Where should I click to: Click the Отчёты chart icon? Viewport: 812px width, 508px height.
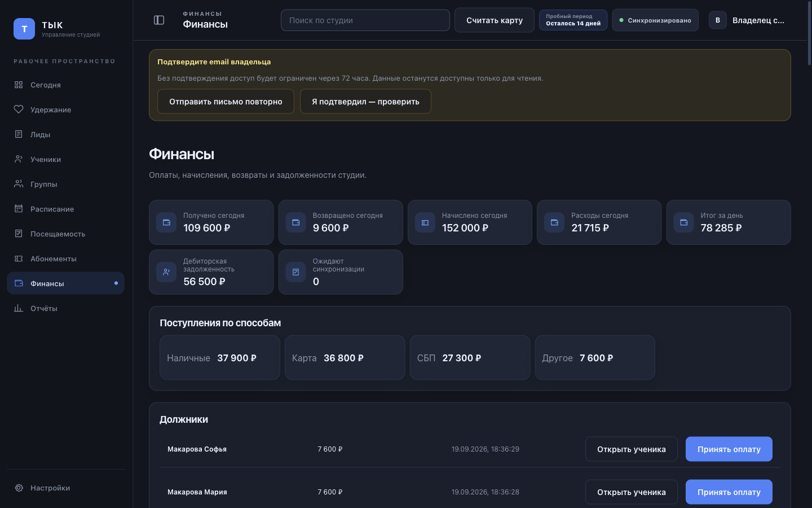(x=19, y=308)
